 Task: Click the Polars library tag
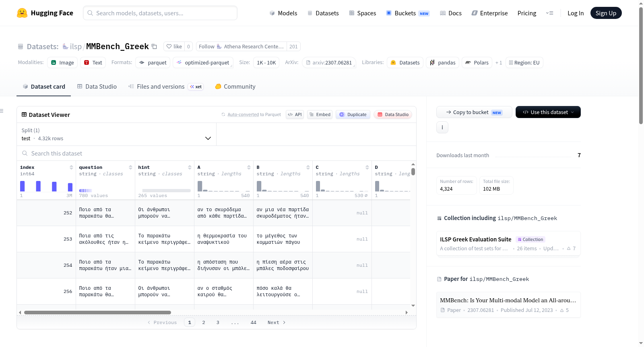477,62
